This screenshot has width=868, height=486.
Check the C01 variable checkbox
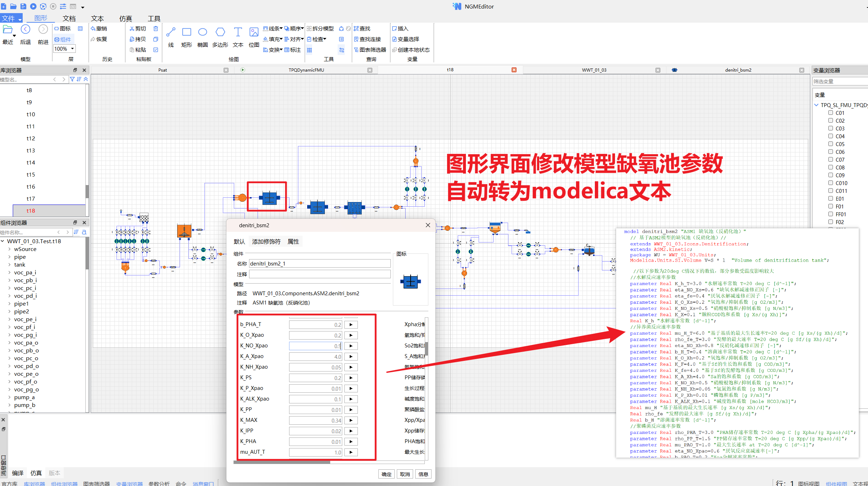click(x=830, y=113)
